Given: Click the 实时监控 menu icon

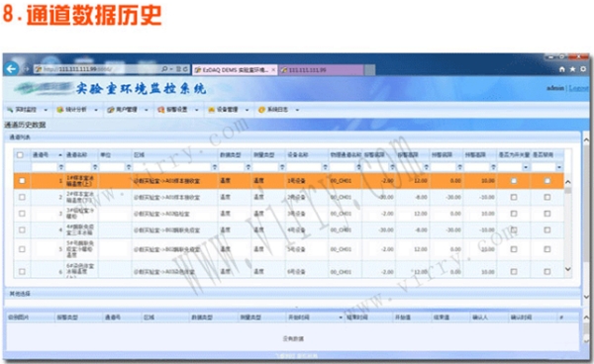Looking at the screenshot, I should (10, 110).
